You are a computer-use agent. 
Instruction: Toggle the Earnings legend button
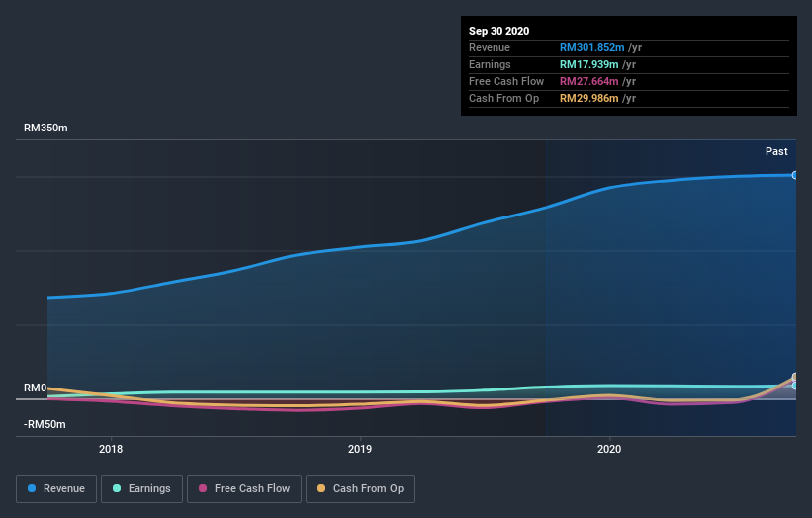141,489
